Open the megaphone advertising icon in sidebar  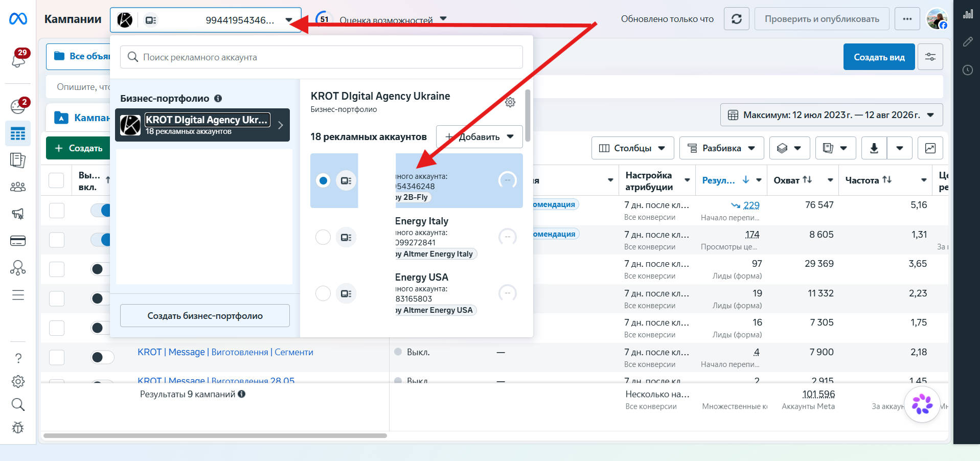tap(18, 214)
